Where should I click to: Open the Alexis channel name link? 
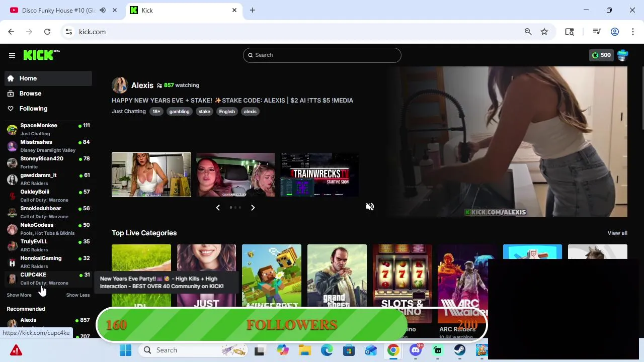(142, 85)
